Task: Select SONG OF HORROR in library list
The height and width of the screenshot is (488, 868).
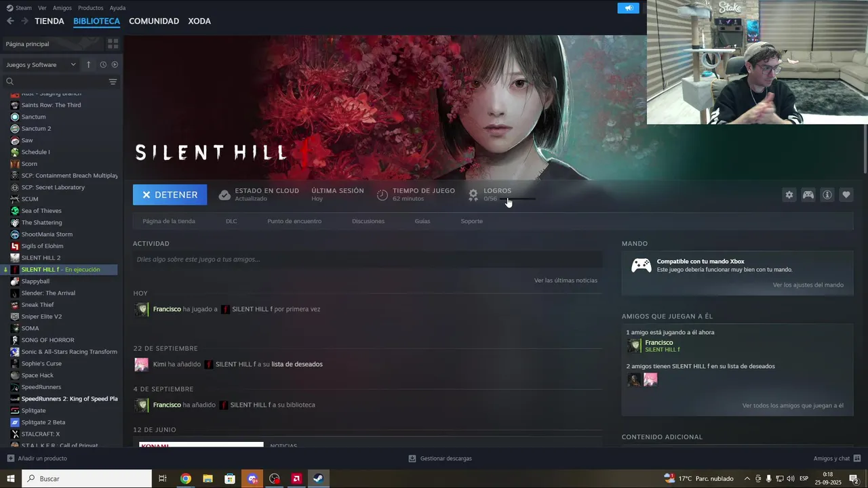Action: coord(47,340)
